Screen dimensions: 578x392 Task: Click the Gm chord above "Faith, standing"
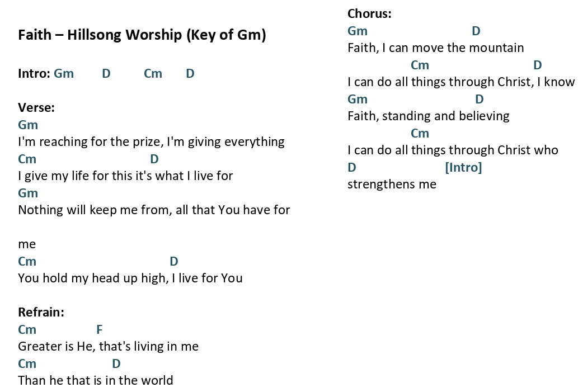tap(358, 99)
